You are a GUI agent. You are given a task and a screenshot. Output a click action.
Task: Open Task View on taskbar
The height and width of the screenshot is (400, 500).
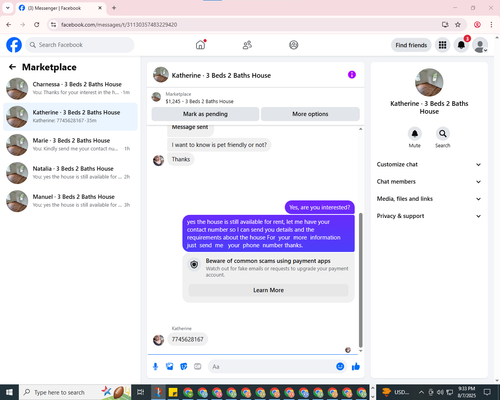pos(140,392)
